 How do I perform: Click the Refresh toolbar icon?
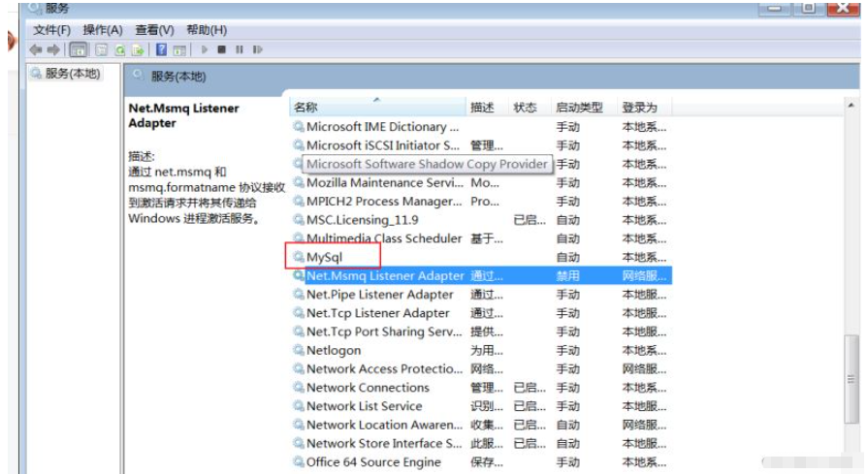120,49
